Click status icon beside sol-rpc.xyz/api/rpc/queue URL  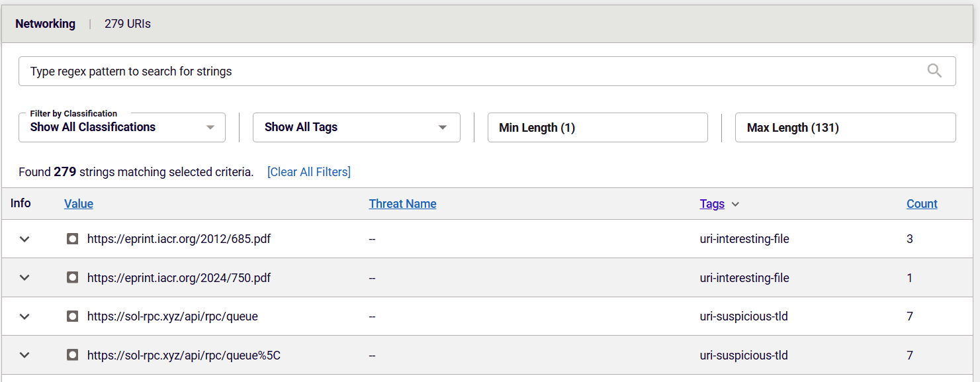pyautogui.click(x=73, y=316)
